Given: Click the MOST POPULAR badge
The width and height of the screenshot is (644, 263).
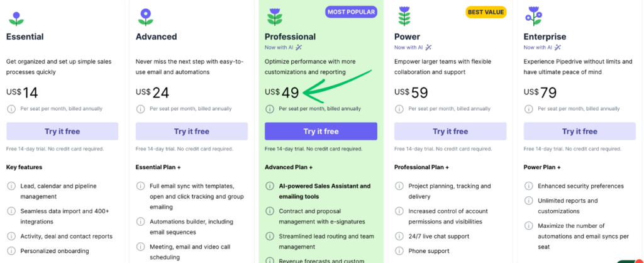Looking at the screenshot, I should pyautogui.click(x=351, y=12).
